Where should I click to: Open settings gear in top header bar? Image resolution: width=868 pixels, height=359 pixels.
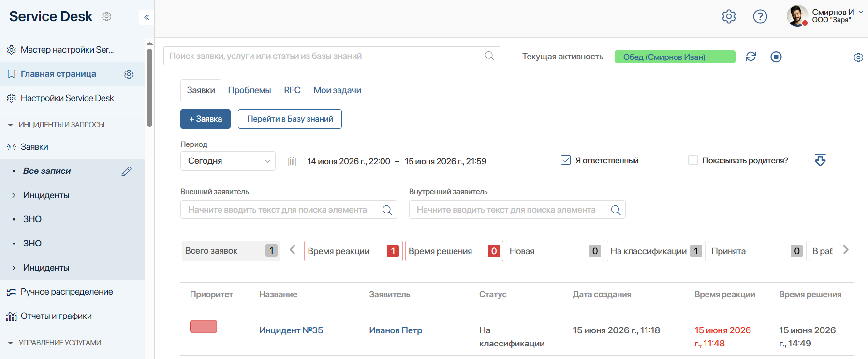(729, 16)
